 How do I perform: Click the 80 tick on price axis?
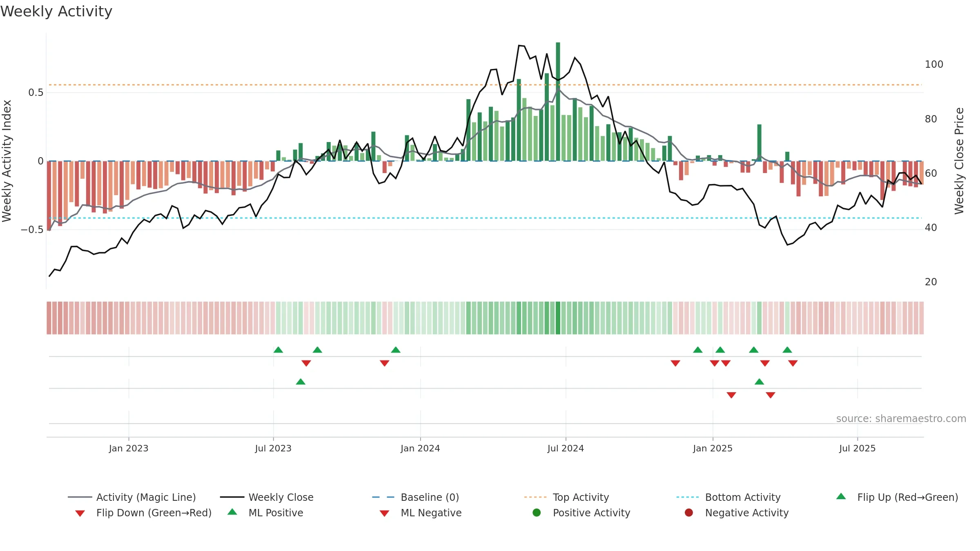(931, 119)
